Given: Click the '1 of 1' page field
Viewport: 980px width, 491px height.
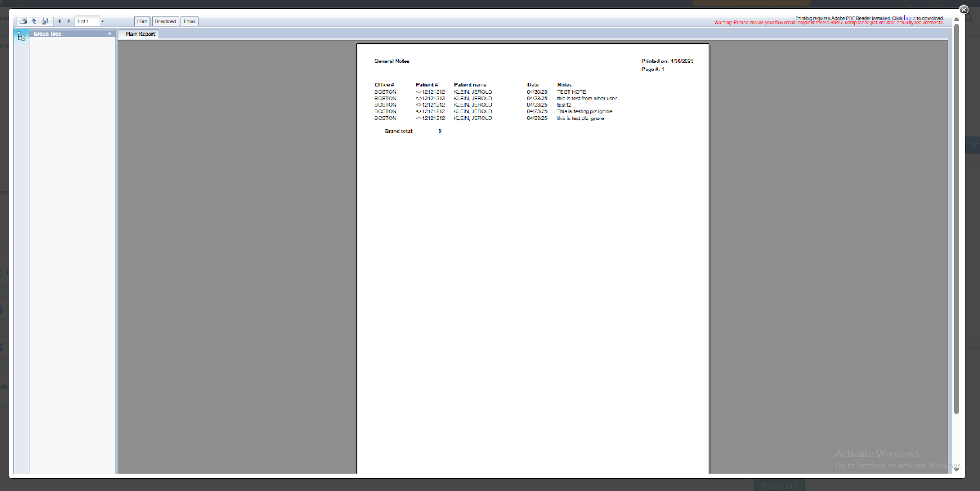Looking at the screenshot, I should point(86,21).
